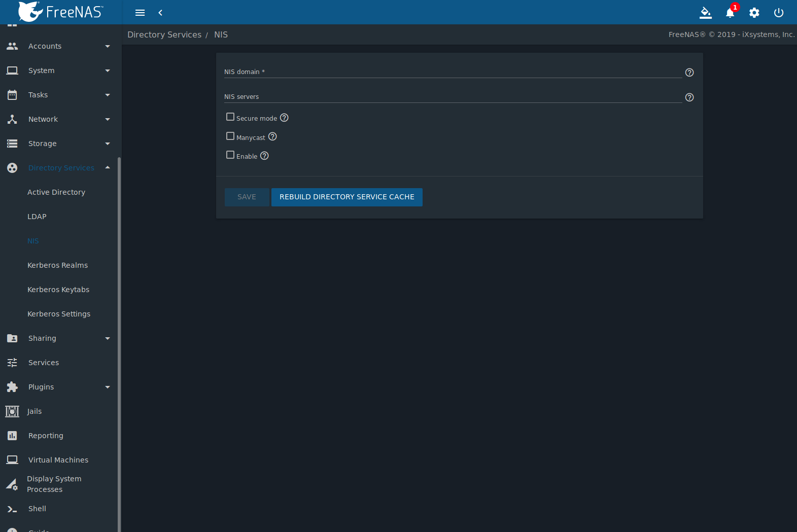Viewport: 797px width, 532px height.
Task: Toggle the hamburger sidebar menu
Action: click(x=140, y=13)
